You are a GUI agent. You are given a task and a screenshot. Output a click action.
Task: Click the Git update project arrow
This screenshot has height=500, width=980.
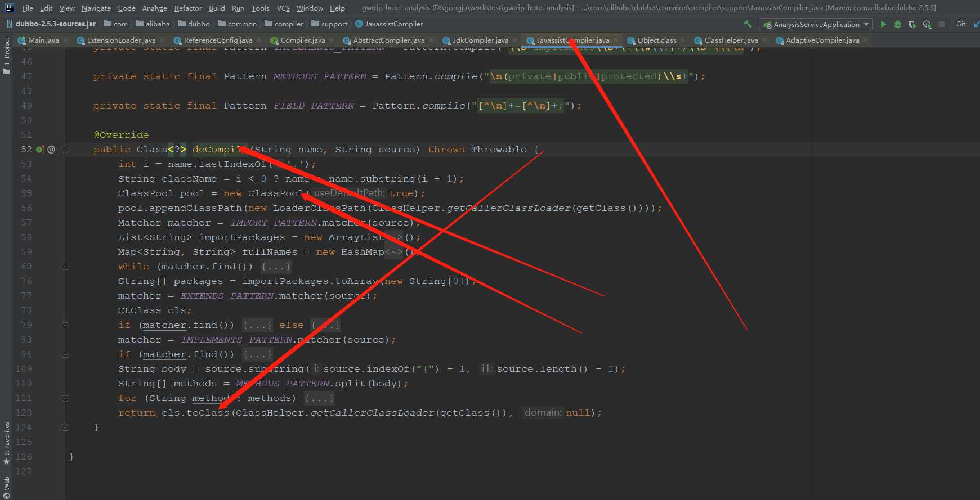977,24
